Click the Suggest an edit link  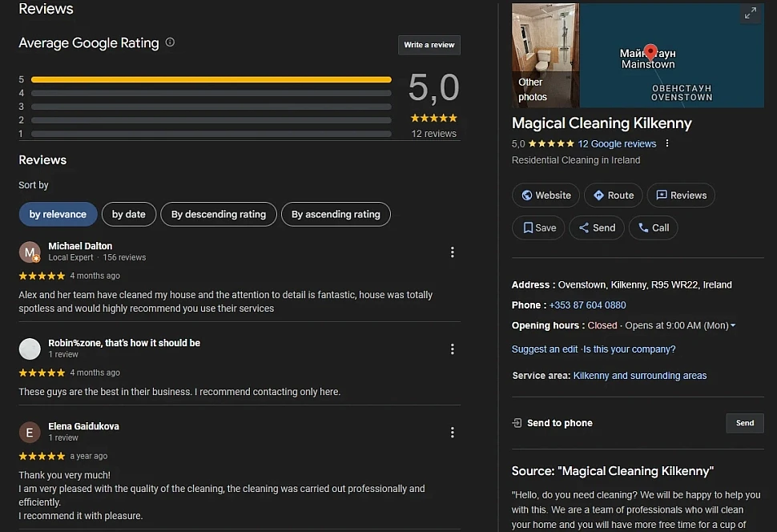[545, 349]
